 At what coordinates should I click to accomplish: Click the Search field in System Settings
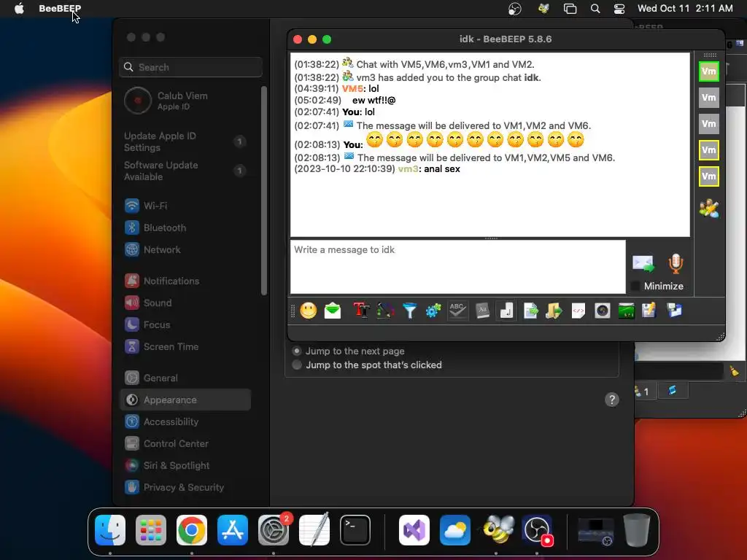pos(190,67)
